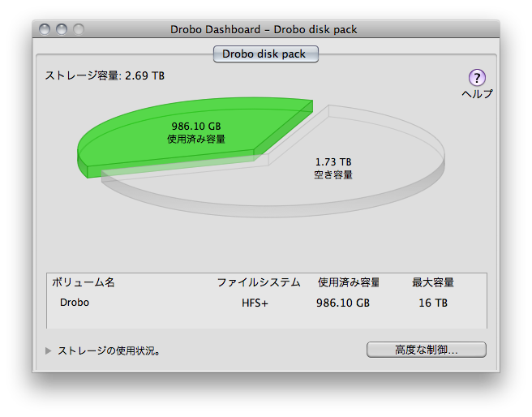This screenshot has height=417, width=532.
Task: Select the Drobo disk pack tab
Action: [x=266, y=54]
